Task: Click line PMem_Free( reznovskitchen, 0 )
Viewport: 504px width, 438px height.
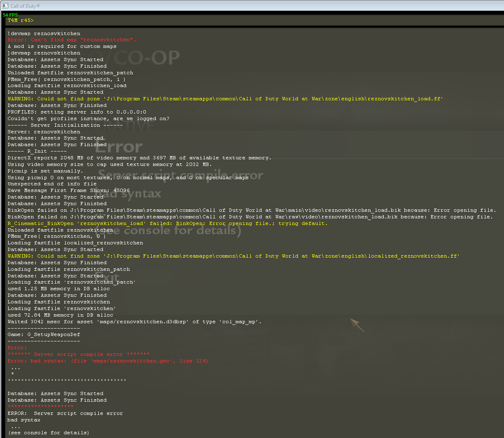Action: coord(57,237)
